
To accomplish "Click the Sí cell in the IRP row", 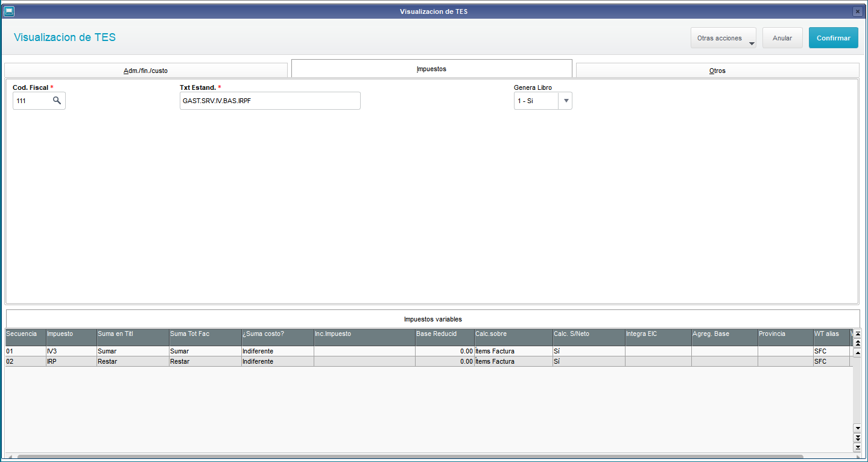I will click(x=589, y=361).
